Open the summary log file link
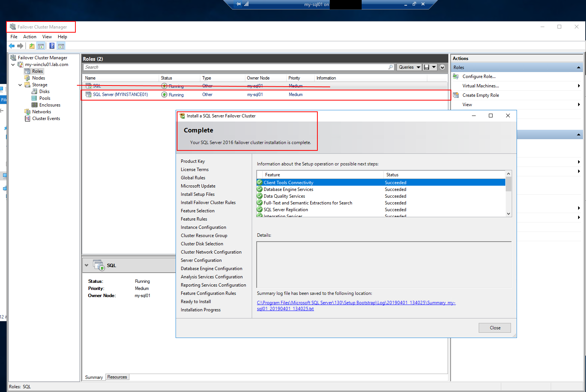This screenshot has height=392, width=586. (356, 306)
